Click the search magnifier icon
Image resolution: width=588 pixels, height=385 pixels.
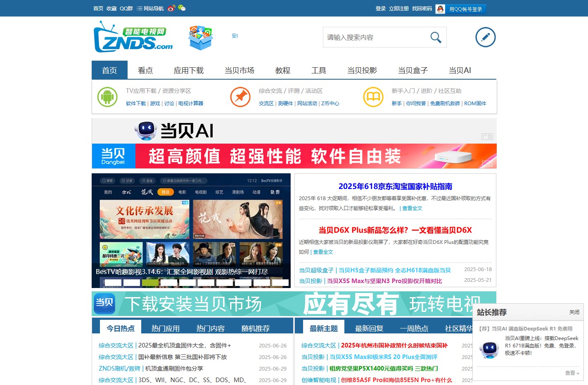[436, 38]
